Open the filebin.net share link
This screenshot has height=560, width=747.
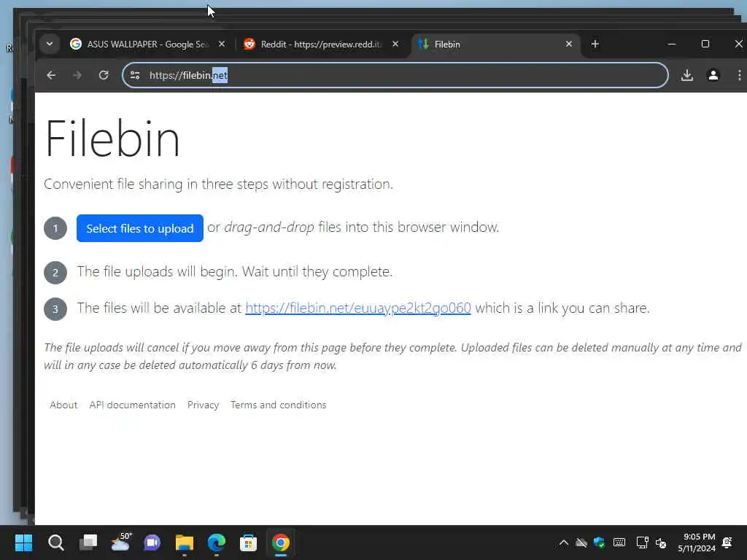[358, 308]
